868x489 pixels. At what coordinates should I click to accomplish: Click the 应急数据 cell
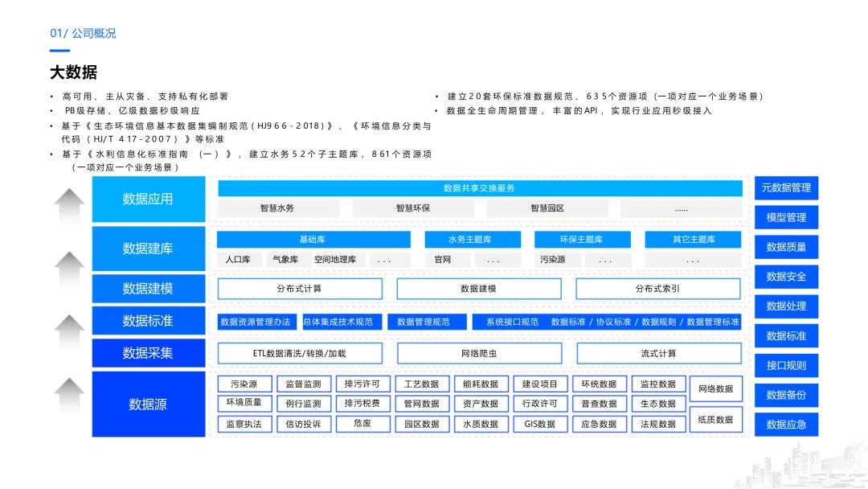600,424
